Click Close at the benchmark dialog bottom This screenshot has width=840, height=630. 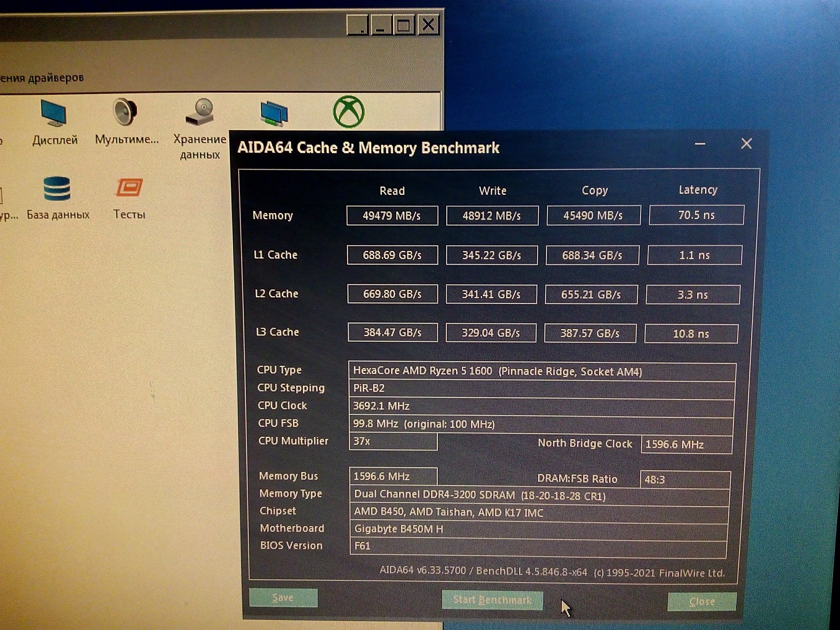click(702, 602)
